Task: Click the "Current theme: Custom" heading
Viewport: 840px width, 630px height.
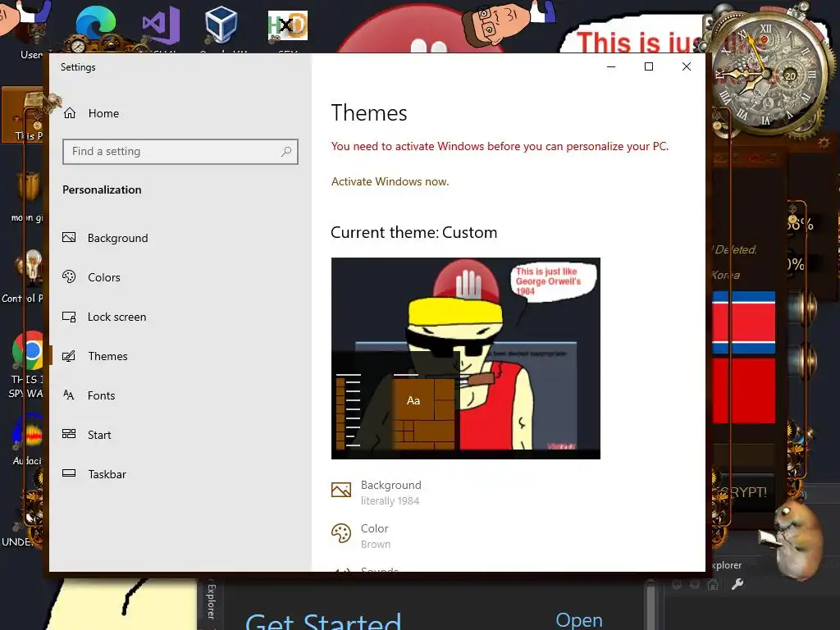Action: click(413, 232)
